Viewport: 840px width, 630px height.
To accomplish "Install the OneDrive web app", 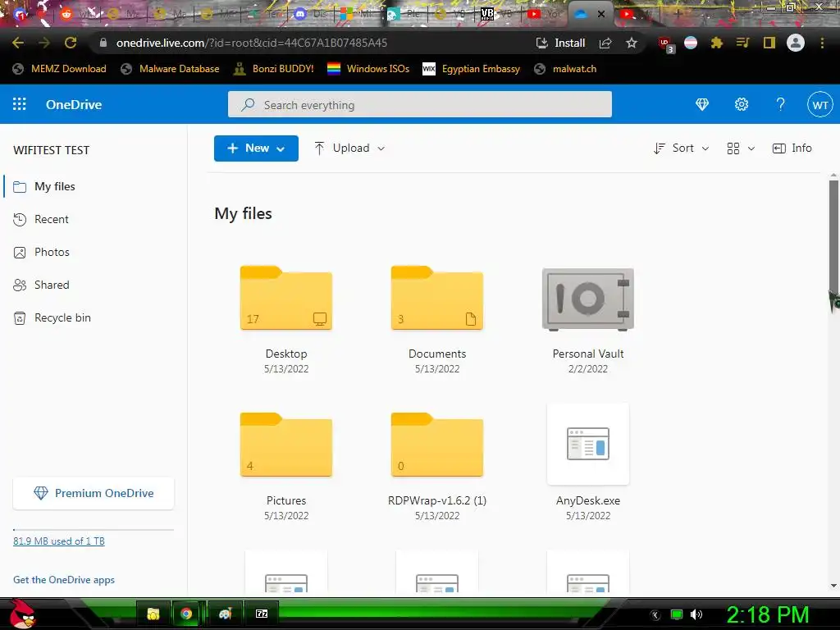I will (560, 43).
